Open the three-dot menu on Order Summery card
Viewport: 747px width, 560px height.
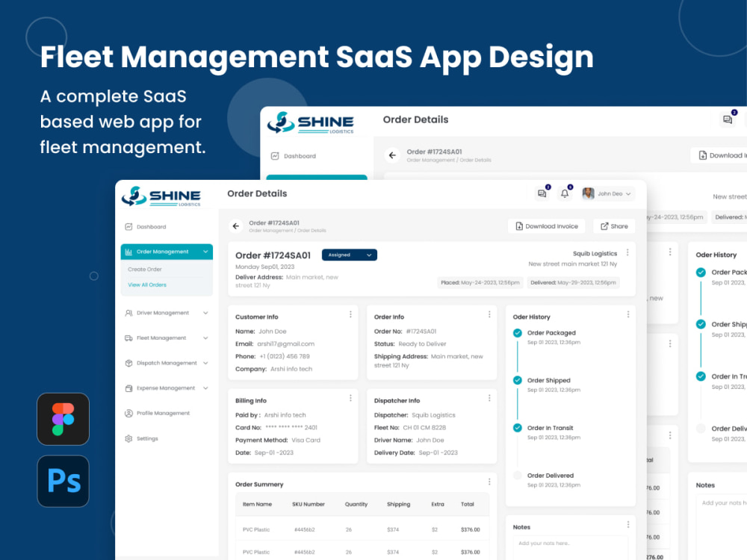click(489, 482)
